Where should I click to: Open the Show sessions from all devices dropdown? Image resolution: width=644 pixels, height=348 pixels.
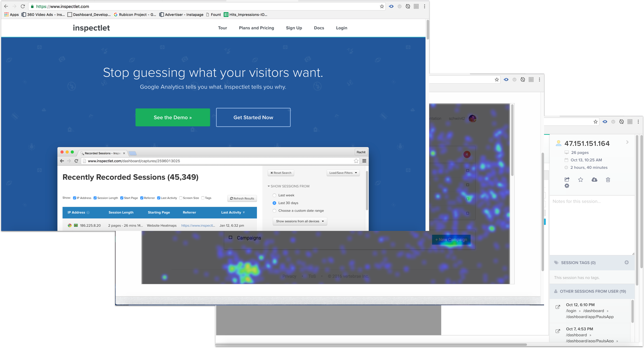click(300, 221)
